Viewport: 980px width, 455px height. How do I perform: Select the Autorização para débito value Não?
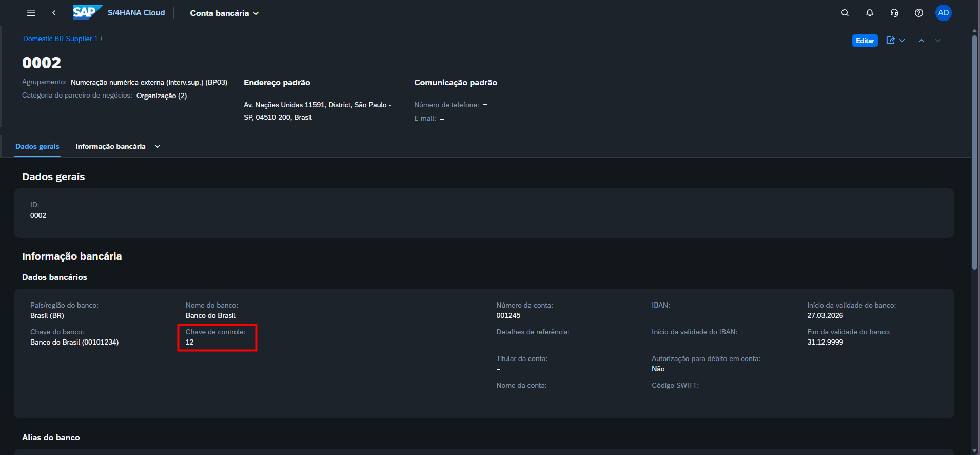pyautogui.click(x=658, y=369)
